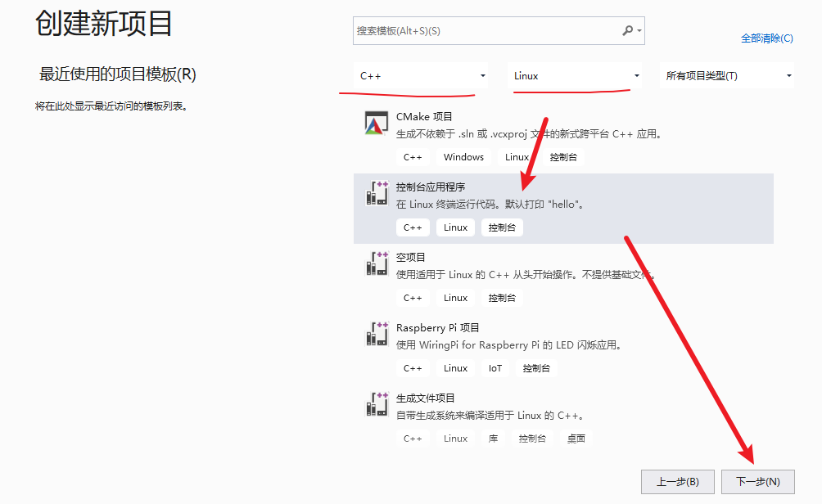Select the 控制台应用程序 template title
This screenshot has height=504, width=822.
(x=431, y=187)
